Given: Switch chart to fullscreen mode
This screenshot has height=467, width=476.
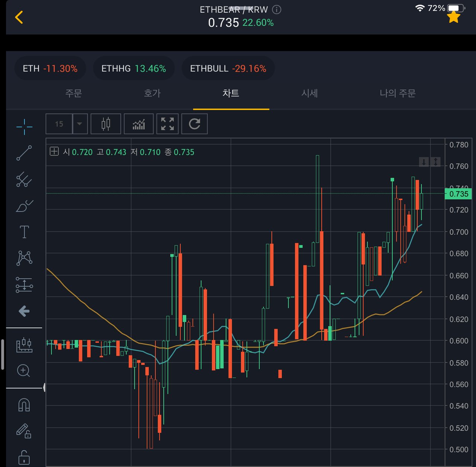Looking at the screenshot, I should point(167,124).
